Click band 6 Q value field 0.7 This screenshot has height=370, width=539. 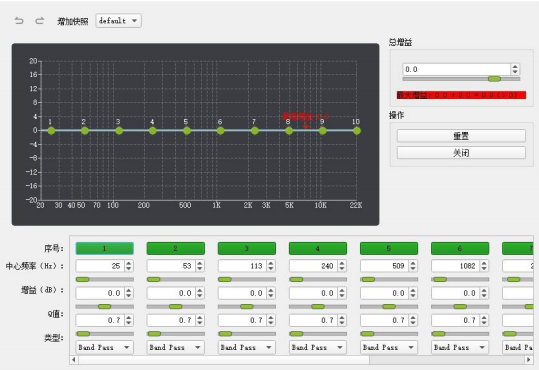pyautogui.click(x=455, y=320)
